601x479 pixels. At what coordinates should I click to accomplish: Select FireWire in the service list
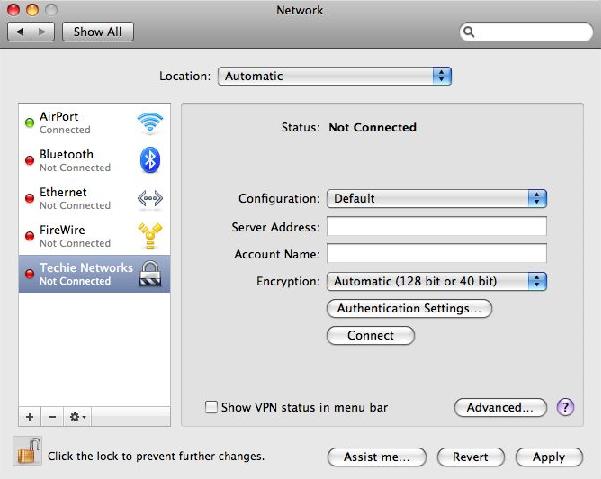point(94,236)
